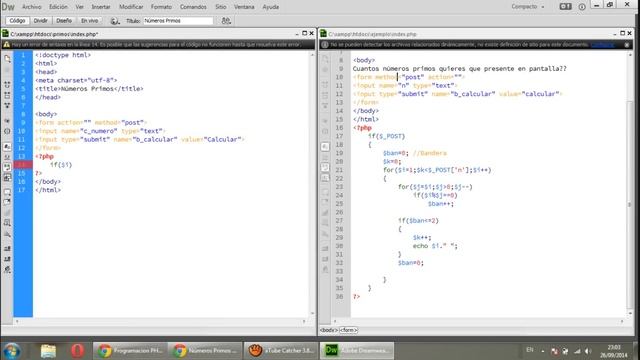
Task: Click the 'echo $i." ";' line in right document
Action: (435, 246)
